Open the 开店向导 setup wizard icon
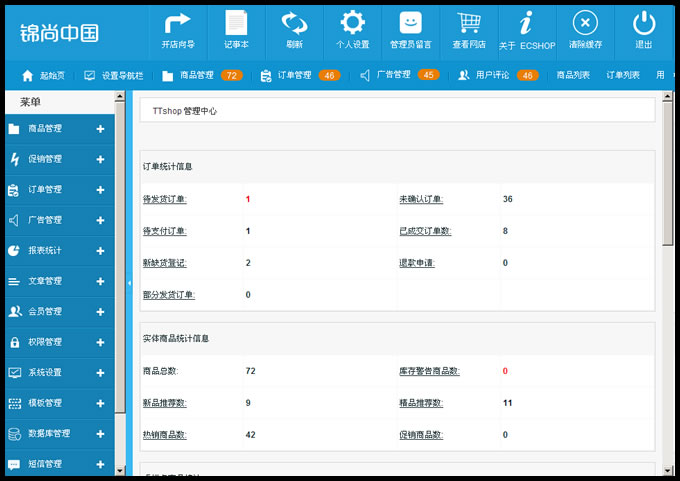This screenshot has width=680, height=481. [x=178, y=23]
